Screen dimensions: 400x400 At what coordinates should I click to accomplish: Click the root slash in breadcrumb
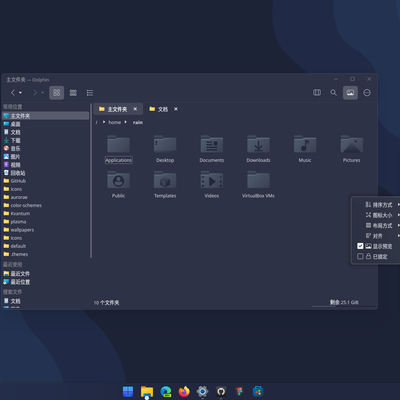coord(97,122)
